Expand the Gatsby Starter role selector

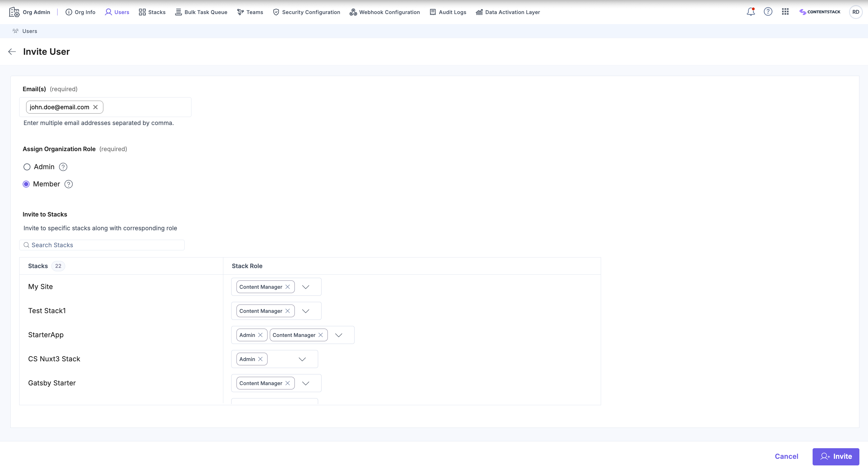pos(306,383)
